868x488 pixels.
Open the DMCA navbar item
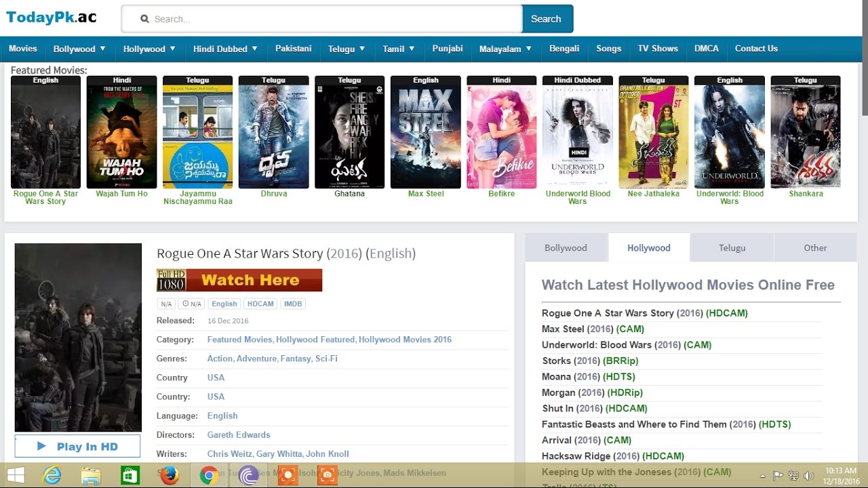coord(707,49)
